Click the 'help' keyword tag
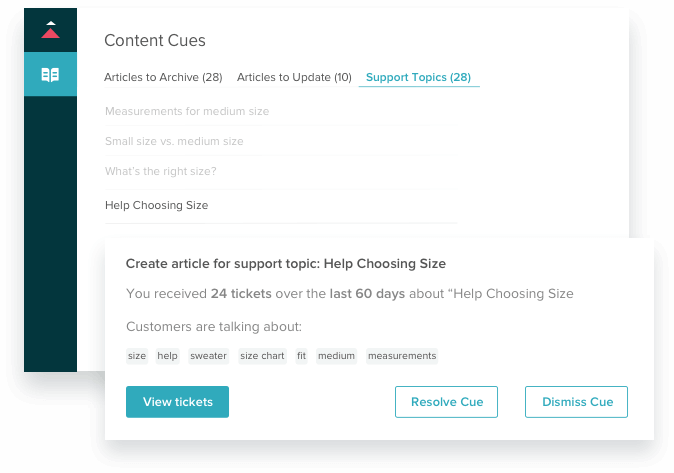The height and width of the screenshot is (473, 674). pyautogui.click(x=167, y=356)
